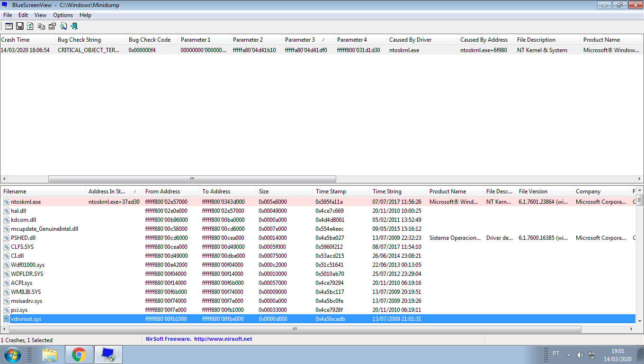Click the Save Selected Items floppy icon
This screenshot has width=644, height=364.
click(x=20, y=27)
